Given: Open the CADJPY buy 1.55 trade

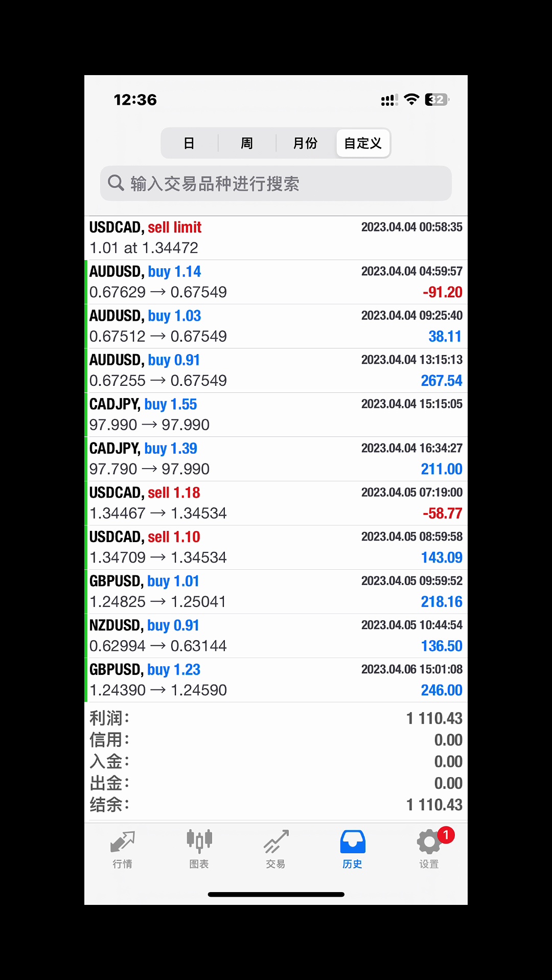Looking at the screenshot, I should 276,414.
